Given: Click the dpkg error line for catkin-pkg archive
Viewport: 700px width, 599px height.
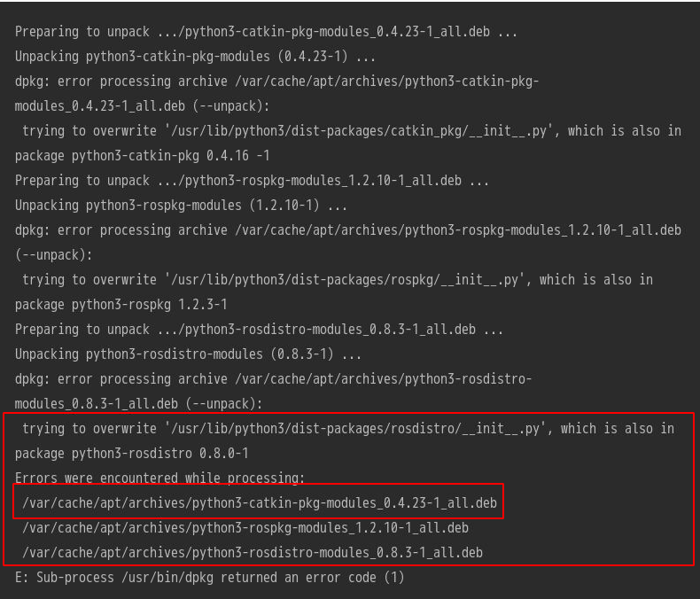Looking at the screenshot, I should point(276,82).
